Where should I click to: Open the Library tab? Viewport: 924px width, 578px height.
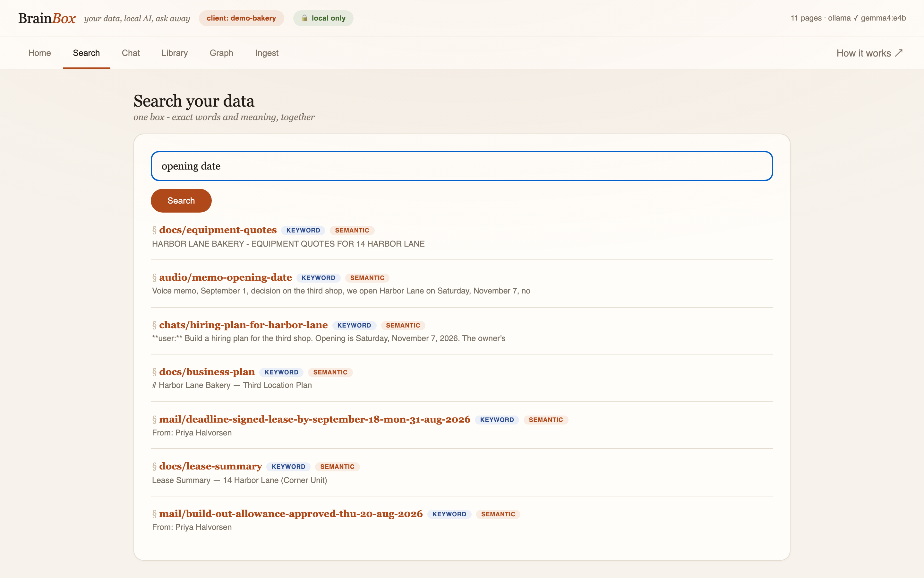175,53
